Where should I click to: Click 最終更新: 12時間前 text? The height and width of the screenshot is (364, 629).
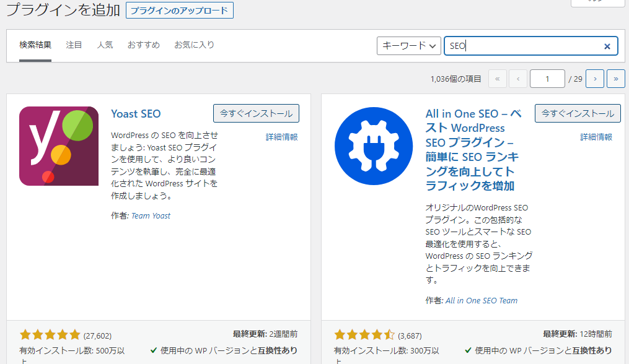(x=578, y=334)
